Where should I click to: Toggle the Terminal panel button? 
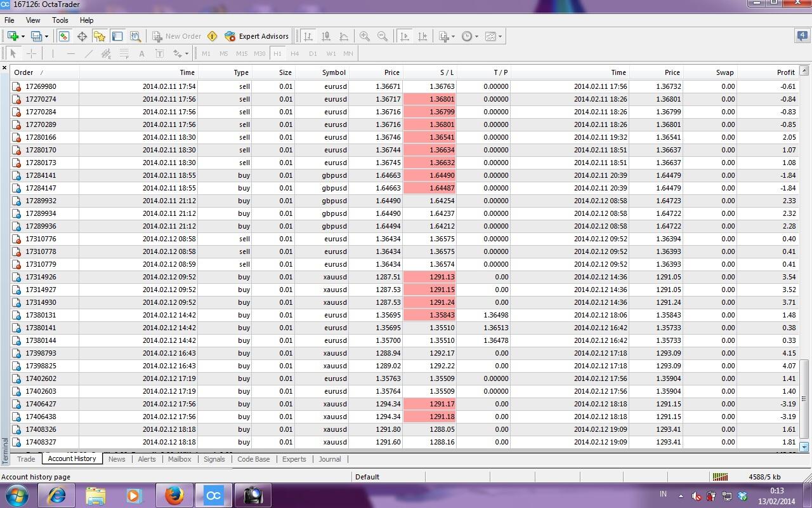pos(117,36)
